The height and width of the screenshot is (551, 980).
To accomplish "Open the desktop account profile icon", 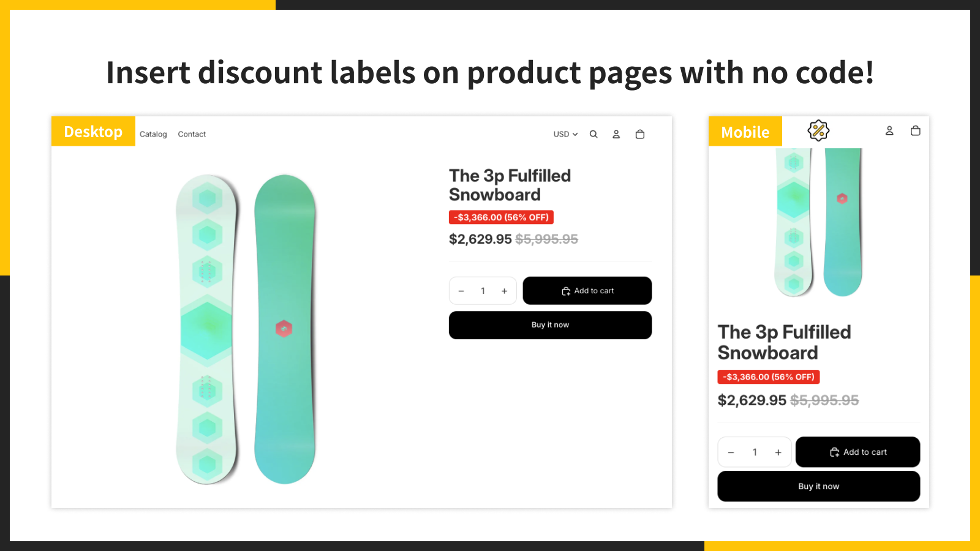I will point(616,134).
